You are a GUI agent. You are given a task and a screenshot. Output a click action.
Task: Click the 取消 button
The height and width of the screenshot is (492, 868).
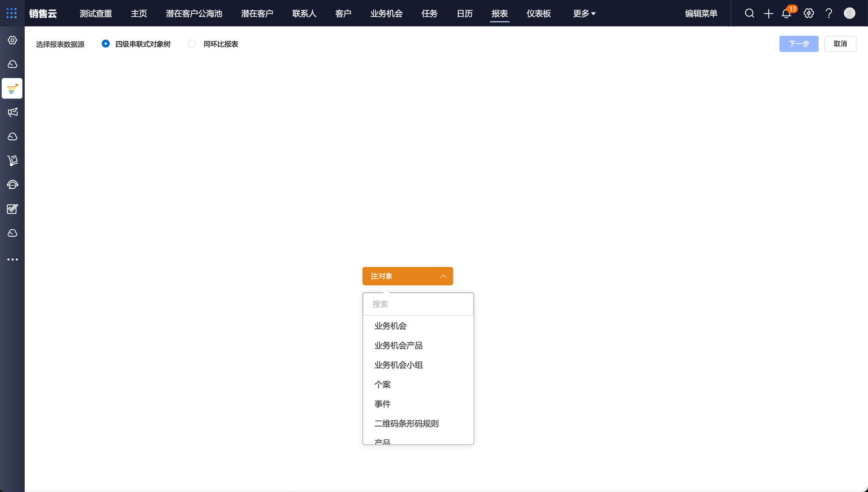click(840, 44)
